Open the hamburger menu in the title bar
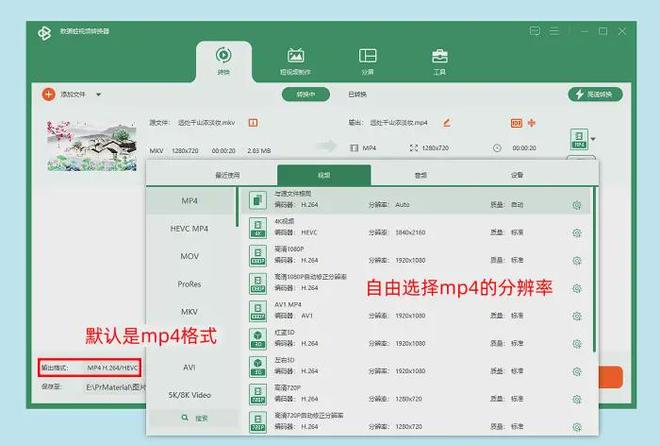 pos(554,31)
